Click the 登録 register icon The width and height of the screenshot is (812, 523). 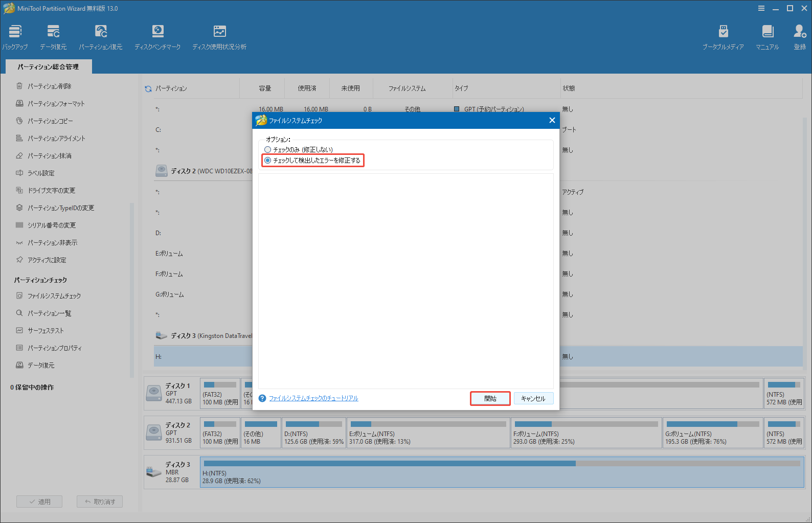tap(800, 37)
